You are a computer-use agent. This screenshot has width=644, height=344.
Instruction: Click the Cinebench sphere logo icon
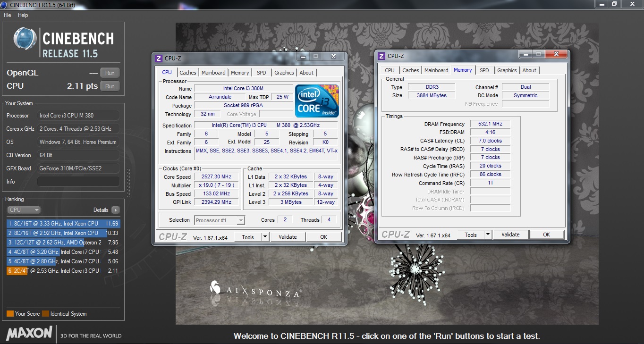[x=25, y=39]
